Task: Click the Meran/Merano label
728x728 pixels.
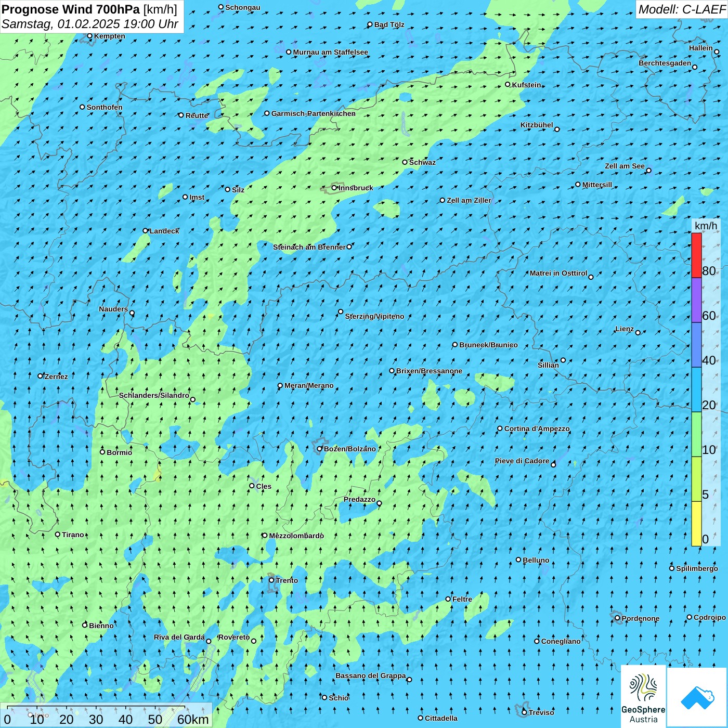Action: (309, 386)
